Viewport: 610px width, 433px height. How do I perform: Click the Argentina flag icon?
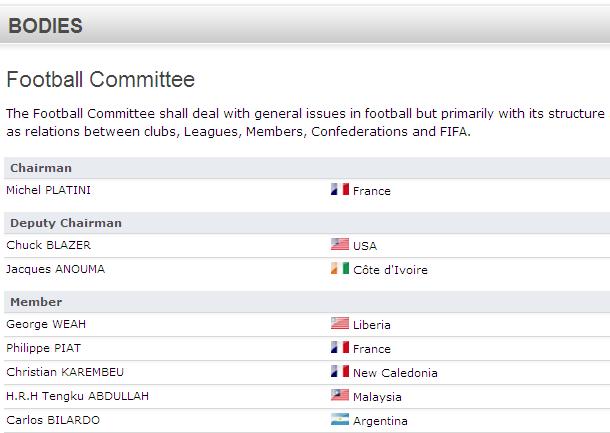(340, 419)
